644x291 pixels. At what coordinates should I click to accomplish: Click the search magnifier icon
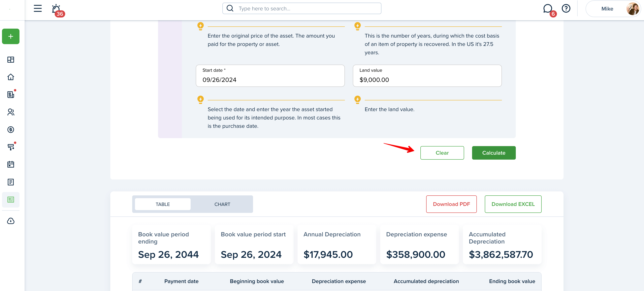pos(230,9)
